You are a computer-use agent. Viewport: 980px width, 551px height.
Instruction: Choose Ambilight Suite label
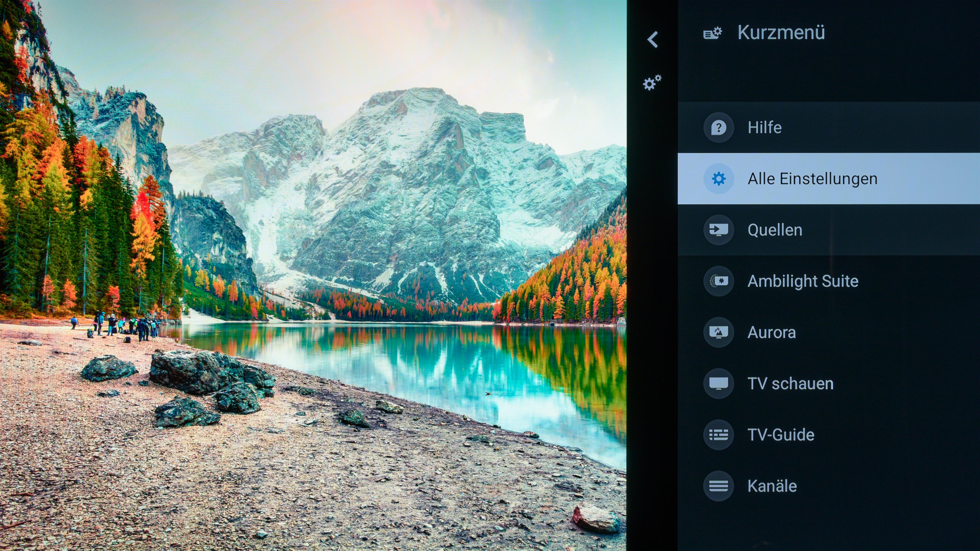pyautogui.click(x=803, y=281)
